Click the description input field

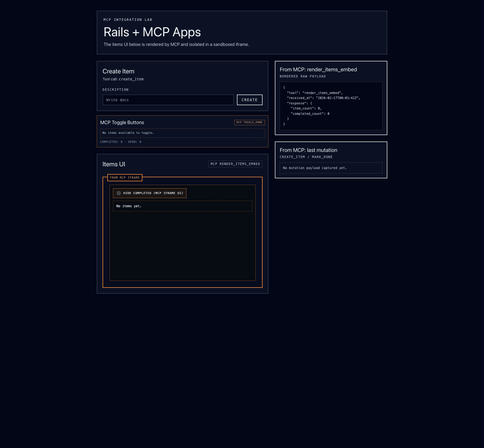tap(168, 100)
